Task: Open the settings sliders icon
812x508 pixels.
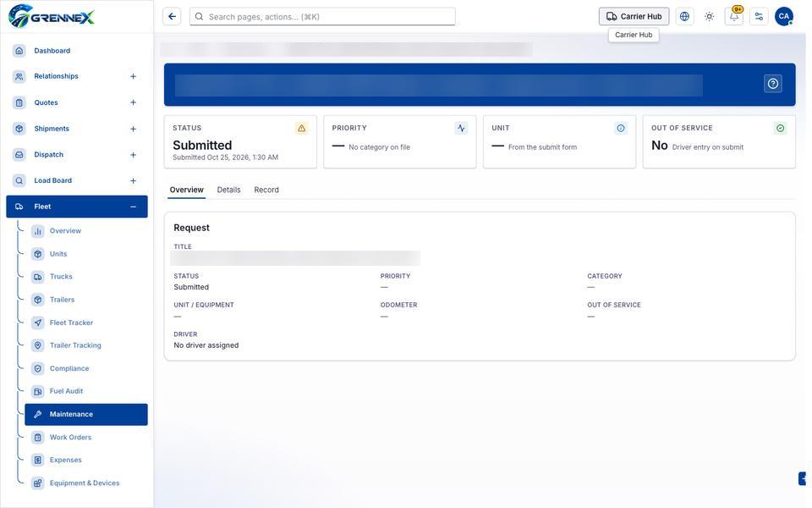Action: coord(759,17)
